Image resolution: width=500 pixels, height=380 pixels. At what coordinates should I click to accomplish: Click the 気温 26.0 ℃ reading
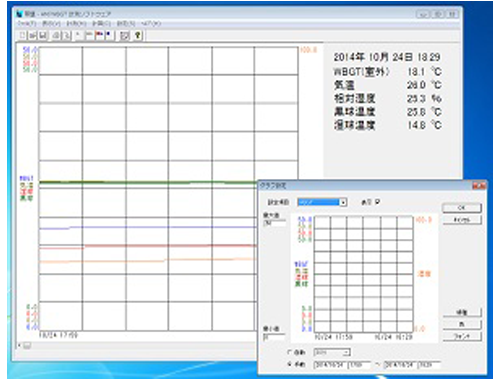pos(387,85)
